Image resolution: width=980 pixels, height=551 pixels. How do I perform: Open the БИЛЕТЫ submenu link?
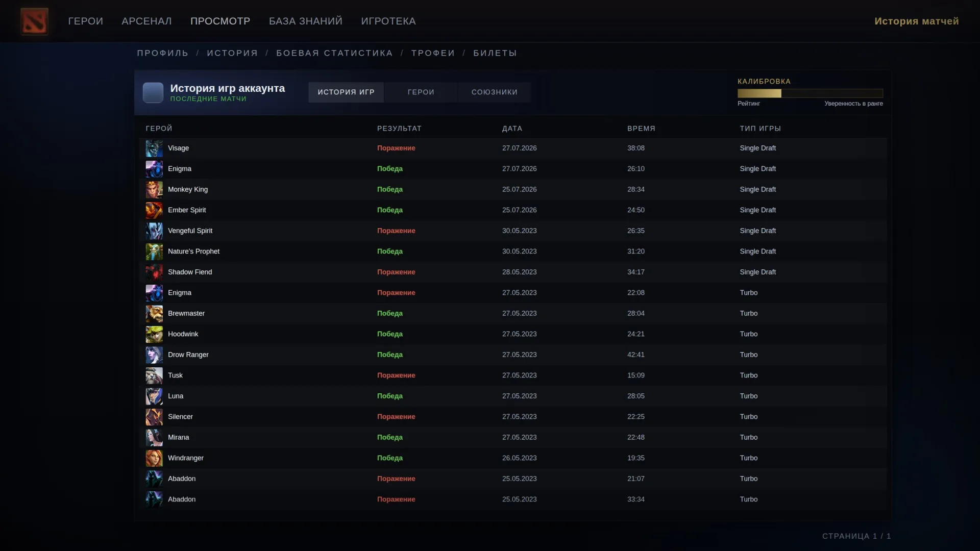coord(495,53)
